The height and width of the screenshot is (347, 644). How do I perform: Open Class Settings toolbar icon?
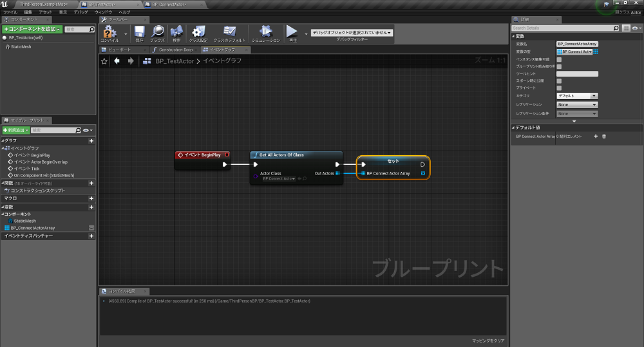pyautogui.click(x=198, y=33)
